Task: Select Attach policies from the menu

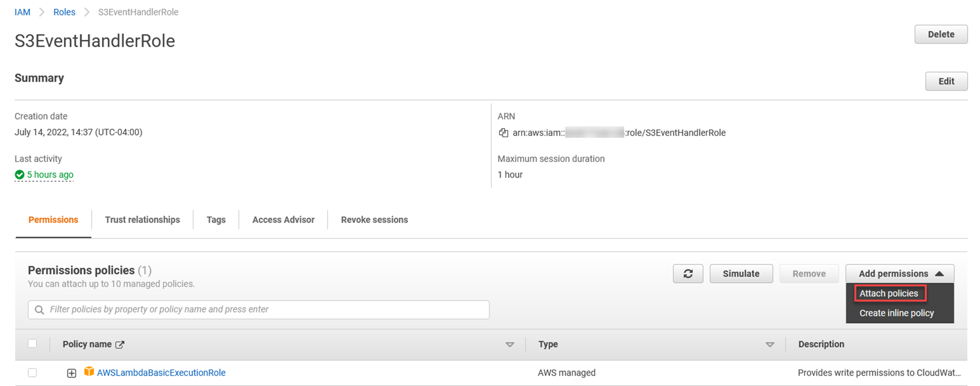Action: pyautogui.click(x=889, y=294)
